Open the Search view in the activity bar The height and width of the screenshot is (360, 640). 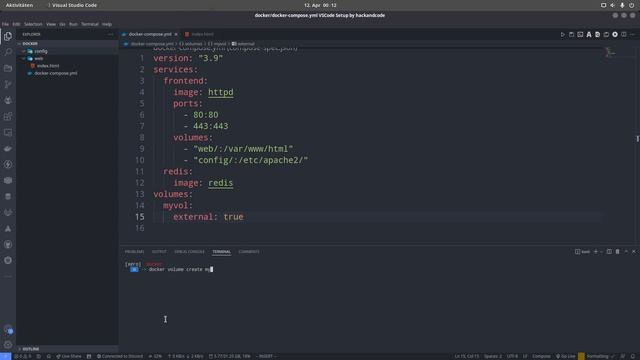pyautogui.click(x=8, y=52)
